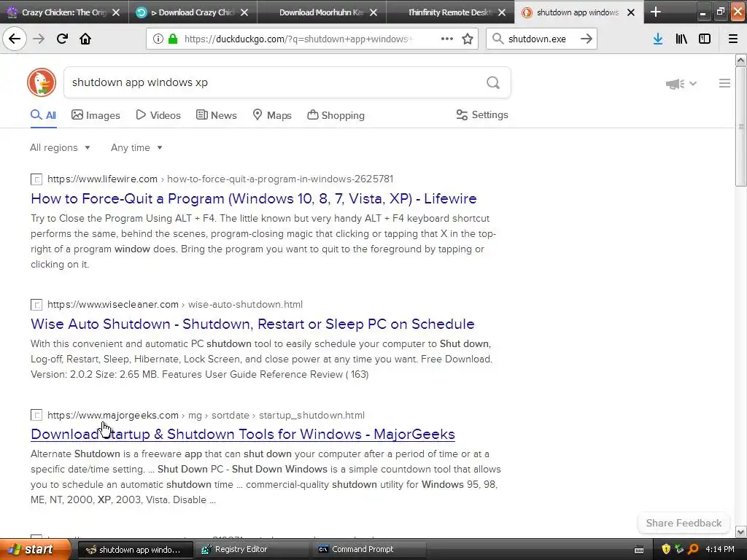Open the browser home page
Viewport: 747px width, 560px height.
click(x=85, y=39)
